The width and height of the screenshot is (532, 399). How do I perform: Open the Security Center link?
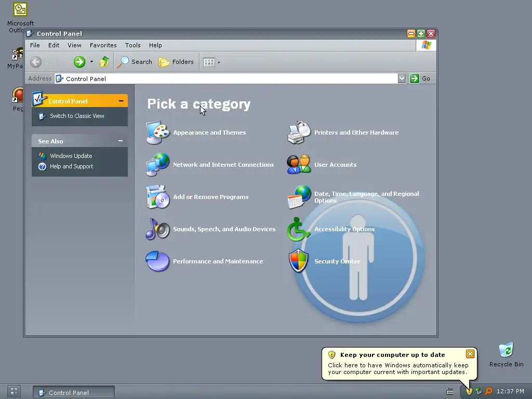tap(337, 261)
